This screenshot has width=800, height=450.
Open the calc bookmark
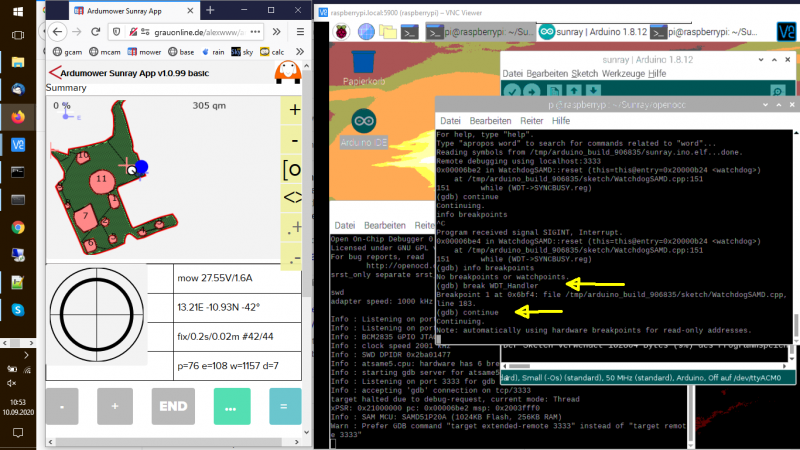(272, 52)
